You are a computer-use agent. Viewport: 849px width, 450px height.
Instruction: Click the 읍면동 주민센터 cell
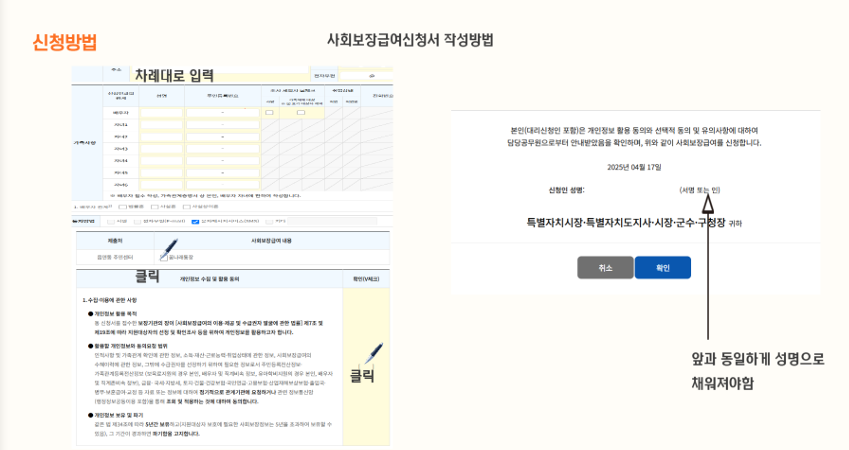coord(115,257)
